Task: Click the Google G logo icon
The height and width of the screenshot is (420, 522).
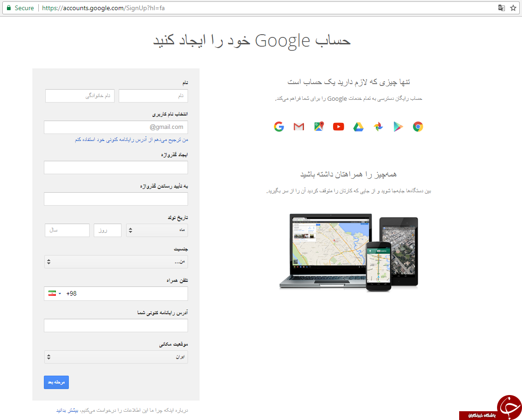Action: click(x=279, y=127)
